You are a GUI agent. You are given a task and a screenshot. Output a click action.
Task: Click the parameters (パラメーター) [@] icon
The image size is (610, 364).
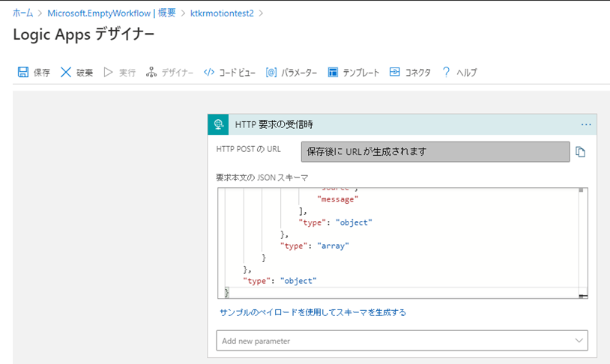pyautogui.click(x=271, y=73)
